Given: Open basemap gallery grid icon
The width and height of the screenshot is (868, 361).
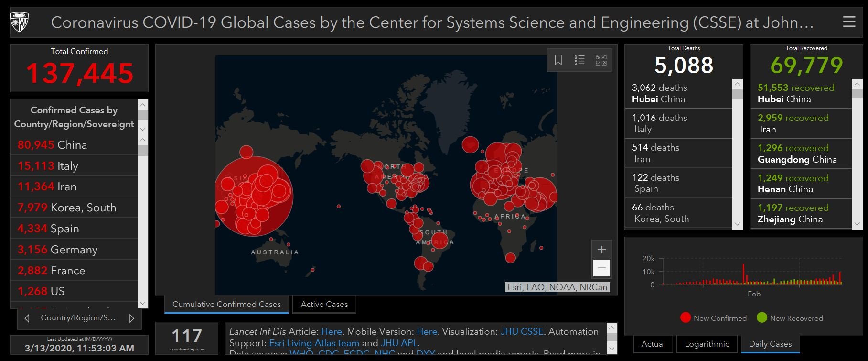Looking at the screenshot, I should tap(601, 60).
